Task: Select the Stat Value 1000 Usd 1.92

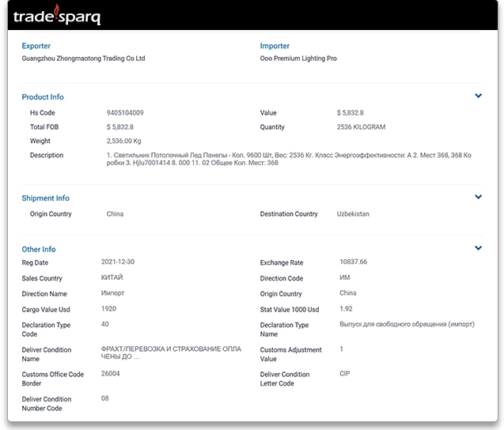Action: [x=346, y=308]
